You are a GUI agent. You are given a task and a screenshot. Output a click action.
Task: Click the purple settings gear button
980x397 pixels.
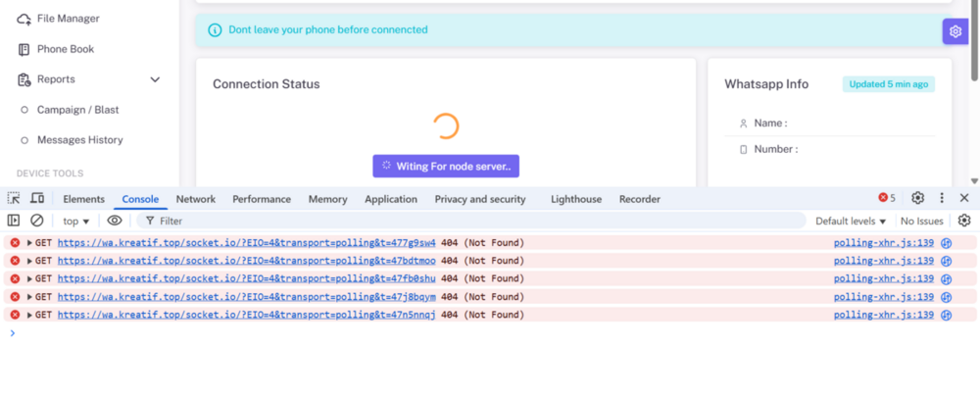pos(955,31)
